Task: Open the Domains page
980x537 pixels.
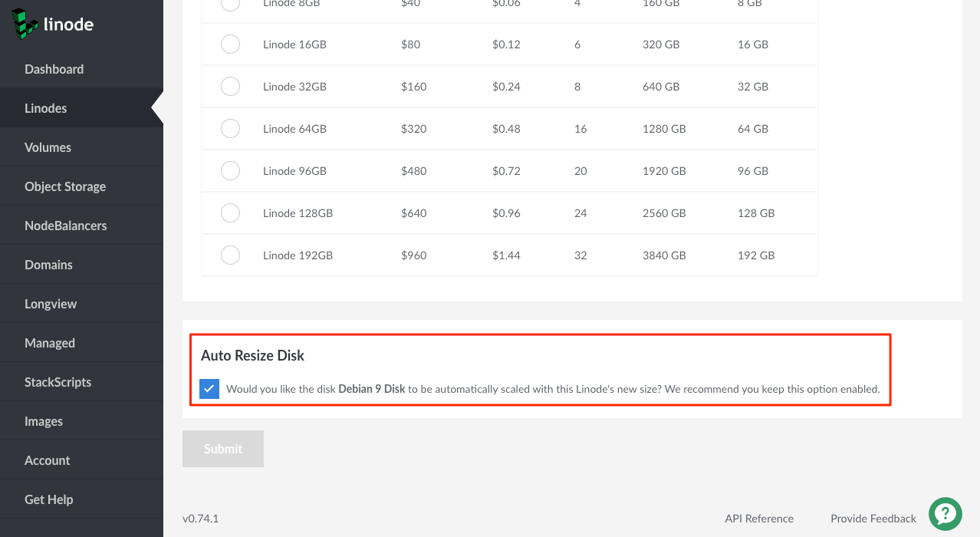Action: click(x=48, y=265)
